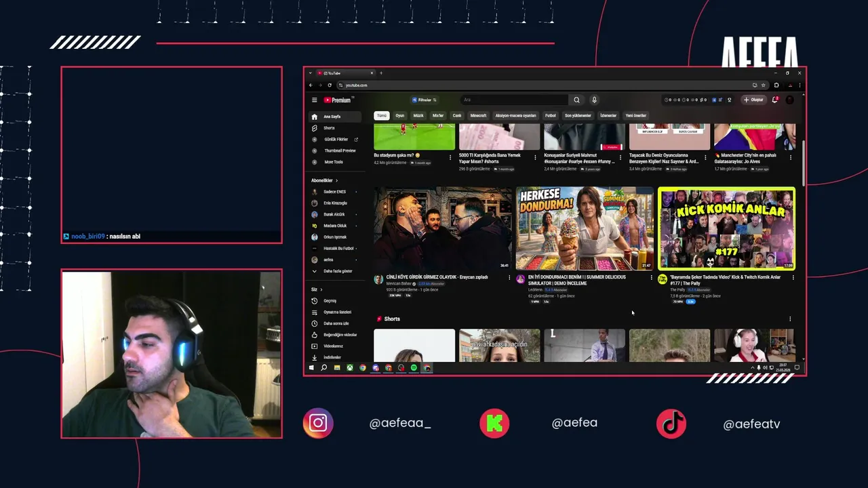Open 'Daha sonra izle' in sidebar
Viewport: 868px width, 488px height.
[334, 323]
